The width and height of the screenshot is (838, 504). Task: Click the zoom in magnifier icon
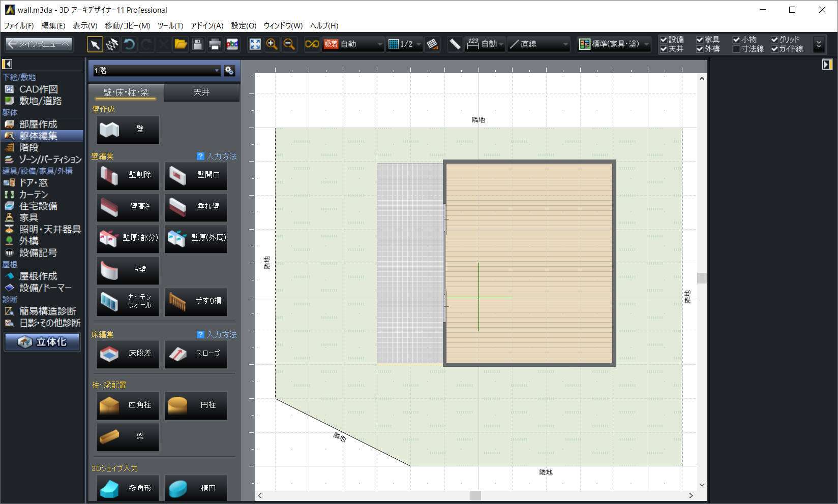(x=272, y=44)
